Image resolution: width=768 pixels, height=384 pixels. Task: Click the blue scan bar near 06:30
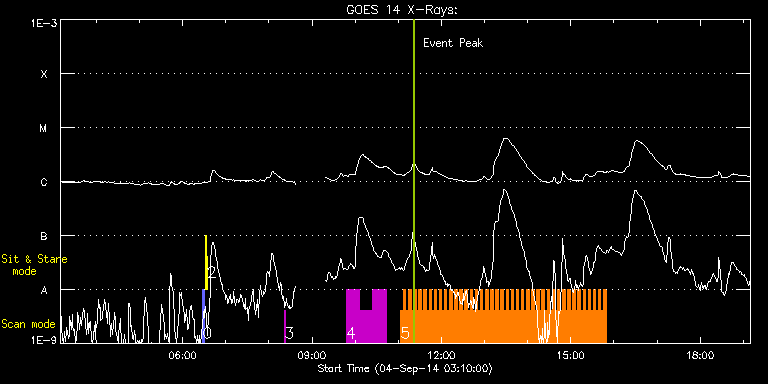point(204,316)
